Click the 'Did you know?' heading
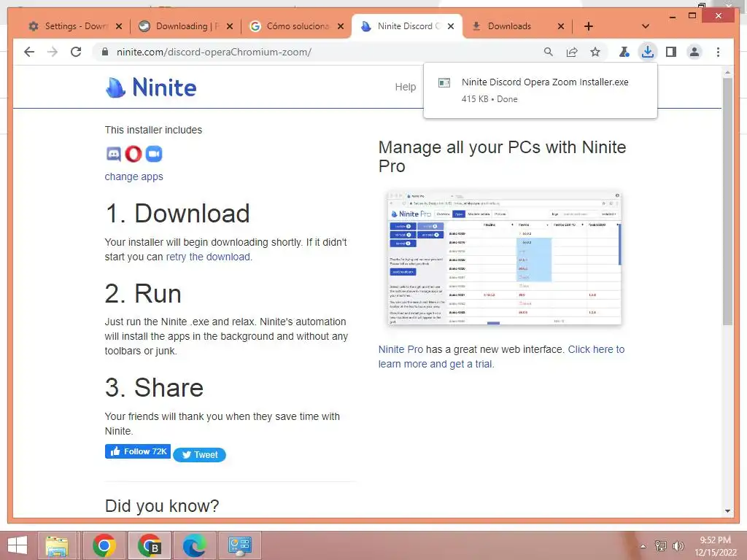The height and width of the screenshot is (560, 747). click(x=162, y=506)
